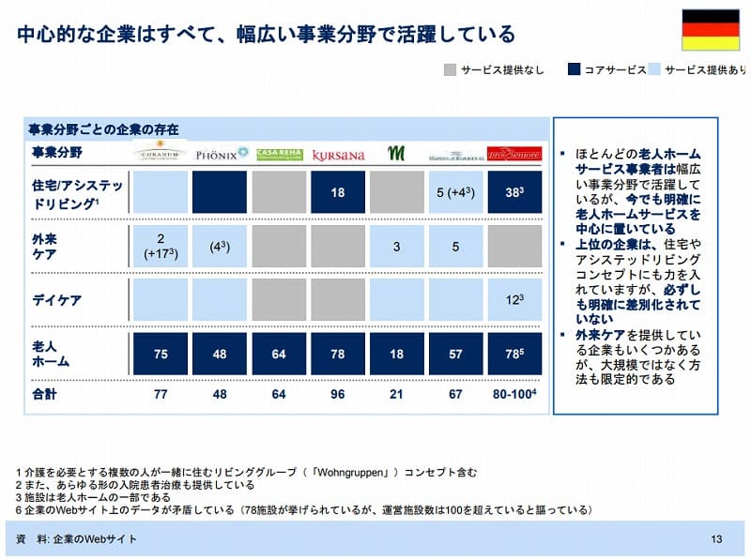Image resolution: width=751 pixels, height=560 pixels.
Task: Select the gray サービス提供なし color swatch
Action: click(x=448, y=68)
